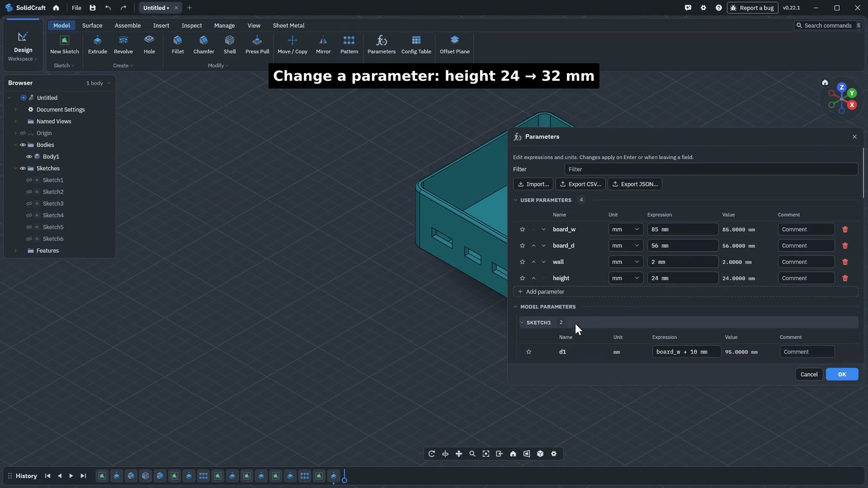This screenshot has width=868, height=488.
Task: Select the Extrude tool
Action: tap(98, 45)
